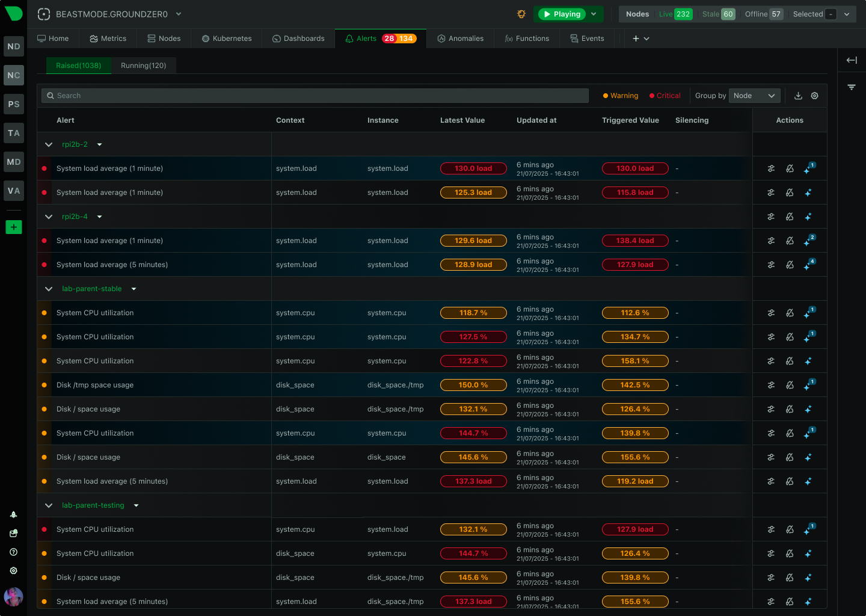The image size is (866, 616).
Task: Click the AI insights sparkle icon with badge 1
Action: (x=809, y=168)
